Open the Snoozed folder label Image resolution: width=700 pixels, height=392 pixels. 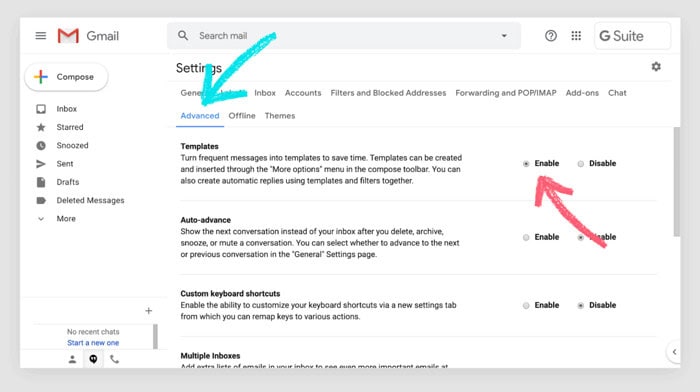[72, 146]
